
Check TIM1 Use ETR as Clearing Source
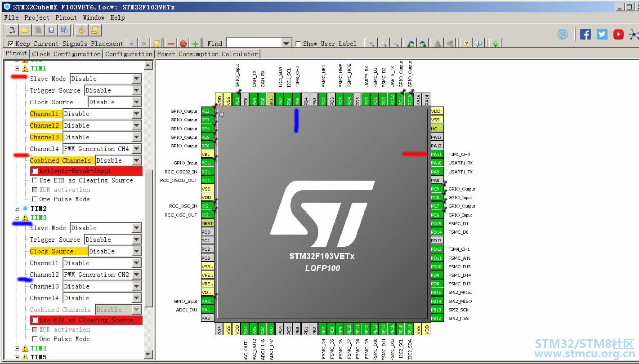pyautogui.click(x=35, y=181)
